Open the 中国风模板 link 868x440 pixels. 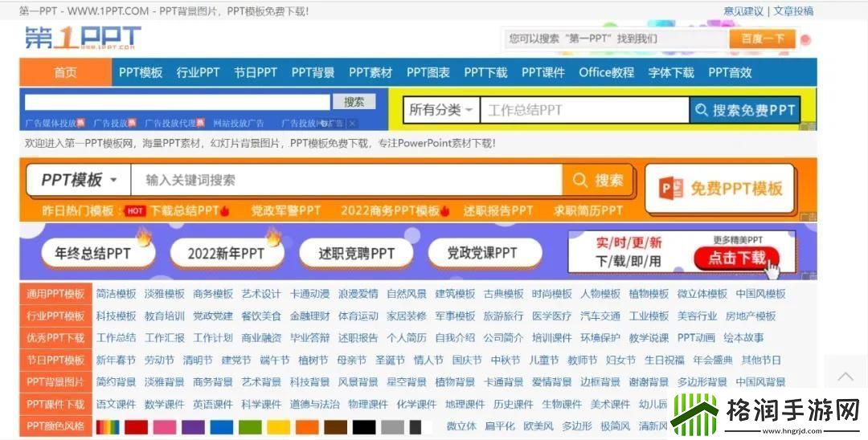point(760,294)
